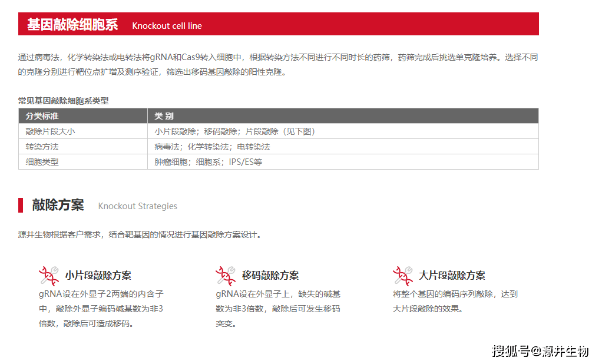This screenshot has width=602, height=364.
Task: Click the 搜狐号@源井生物 watermark
Action: tap(540, 351)
